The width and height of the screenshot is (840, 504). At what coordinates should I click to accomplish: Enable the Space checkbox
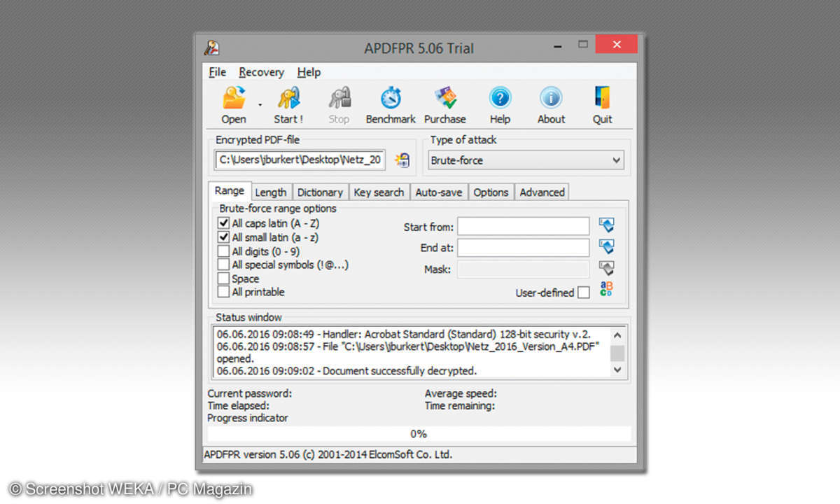[x=223, y=279]
